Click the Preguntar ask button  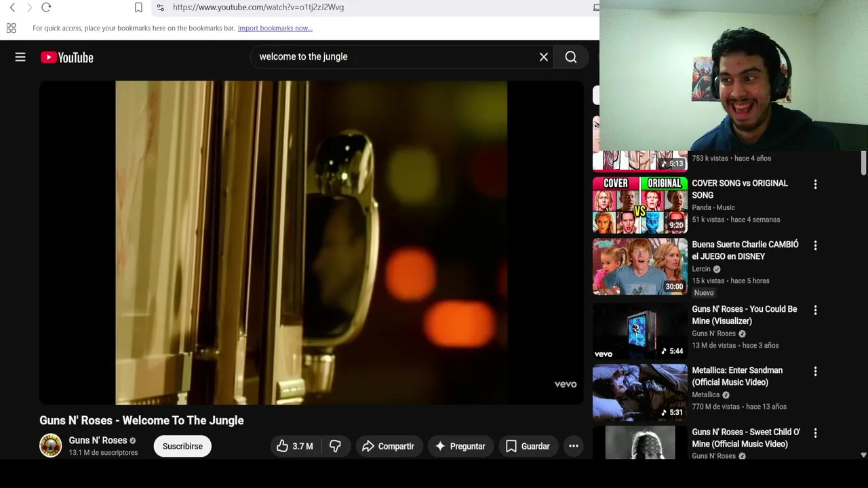tap(460, 446)
